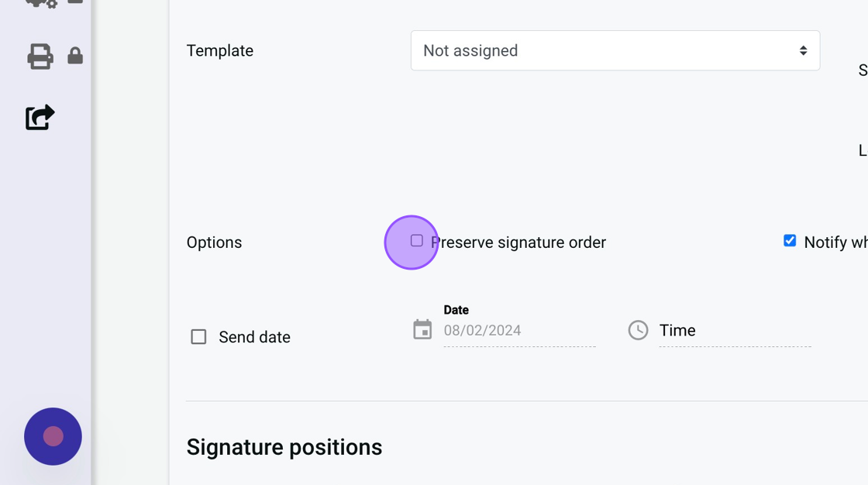Click the clock icon beside Time
This screenshot has width=868, height=485.
[x=638, y=330]
